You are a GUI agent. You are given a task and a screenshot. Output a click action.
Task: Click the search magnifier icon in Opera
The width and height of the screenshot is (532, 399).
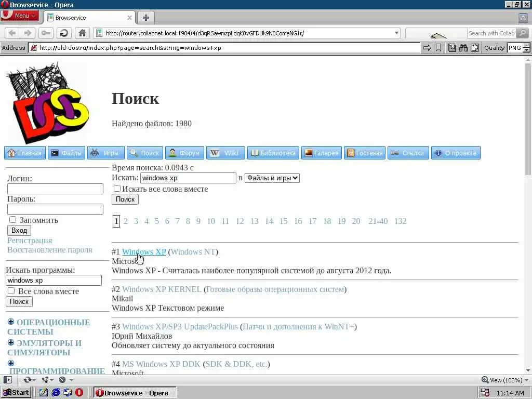[x=523, y=33]
